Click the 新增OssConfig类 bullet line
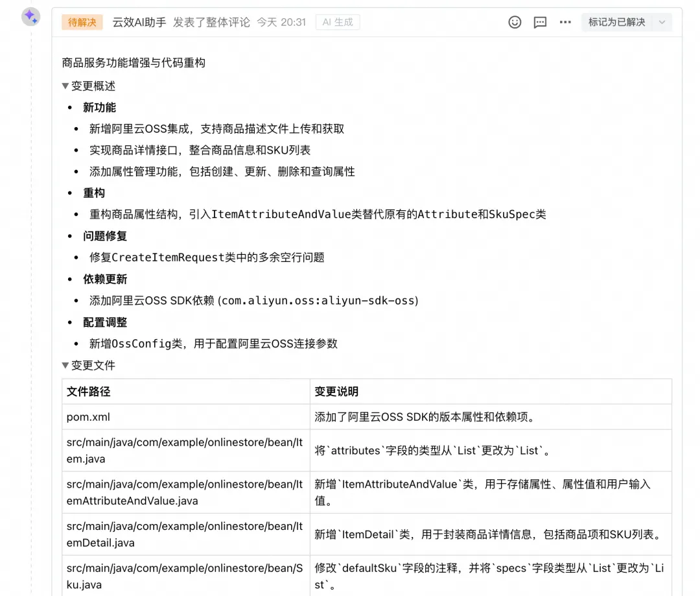700x596 pixels. (213, 344)
